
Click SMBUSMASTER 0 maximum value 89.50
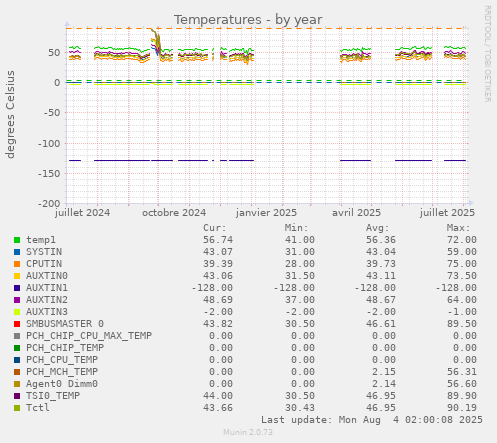click(462, 324)
